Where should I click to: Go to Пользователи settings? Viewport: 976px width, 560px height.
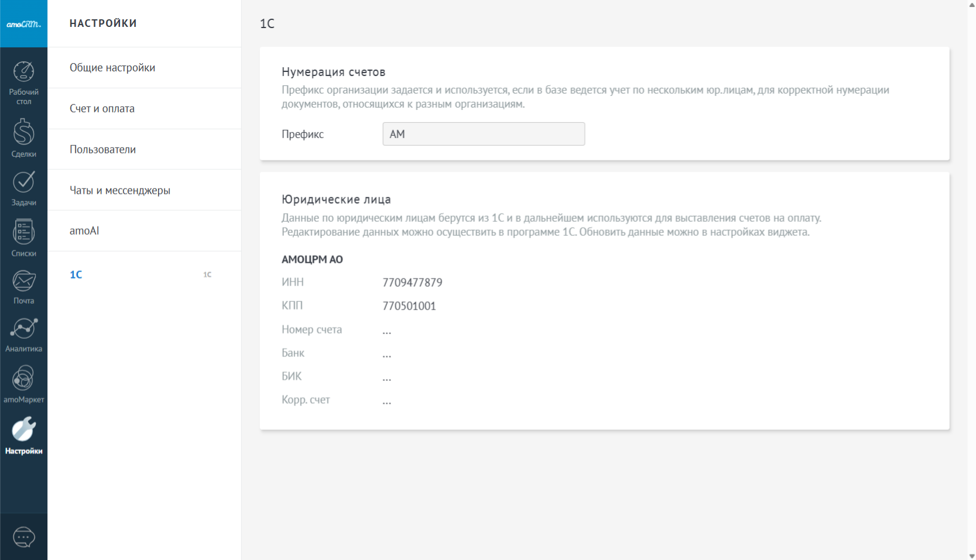pyautogui.click(x=102, y=150)
